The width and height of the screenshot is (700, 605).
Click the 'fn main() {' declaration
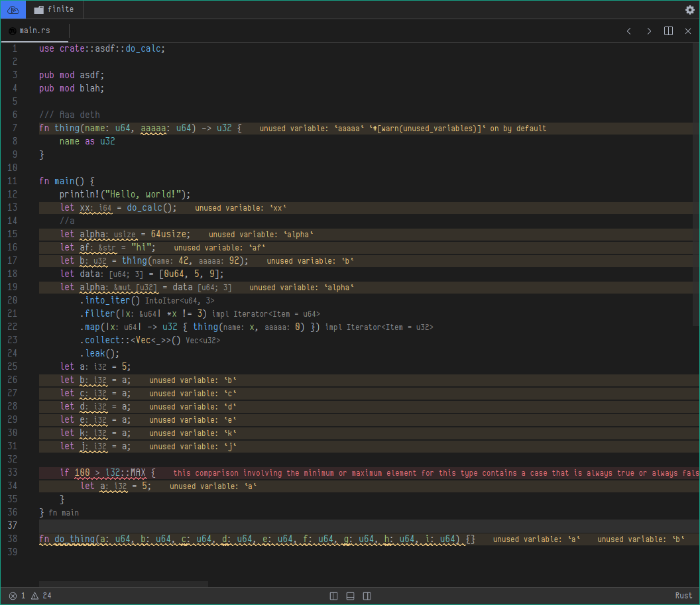[67, 181]
